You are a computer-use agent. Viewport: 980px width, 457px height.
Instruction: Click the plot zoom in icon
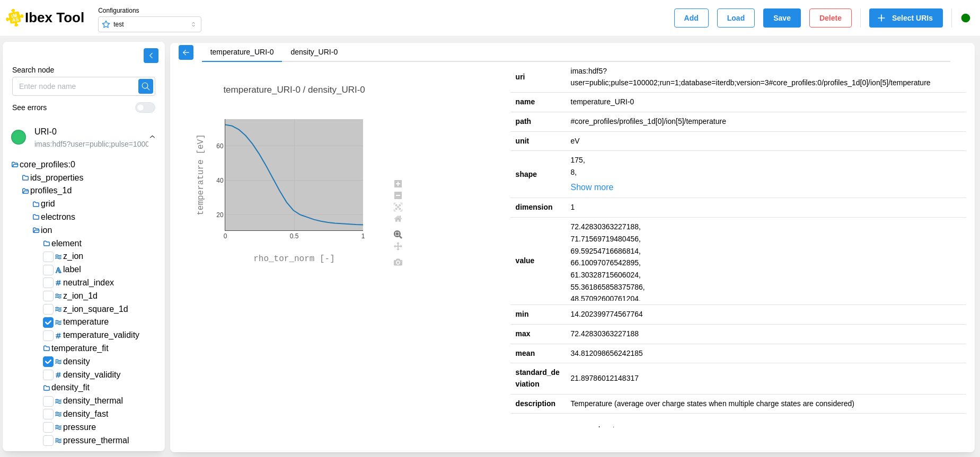[x=398, y=184]
